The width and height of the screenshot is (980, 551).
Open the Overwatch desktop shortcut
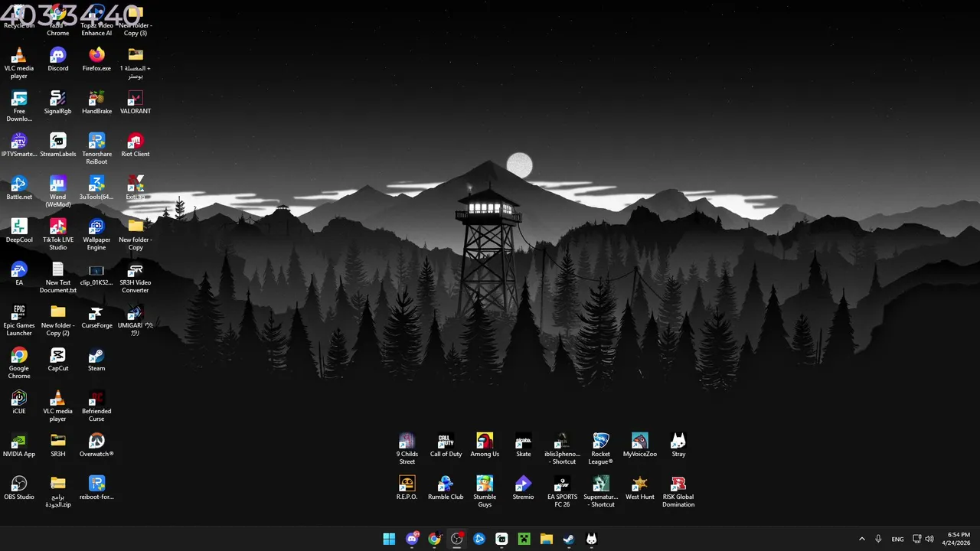[x=96, y=445]
